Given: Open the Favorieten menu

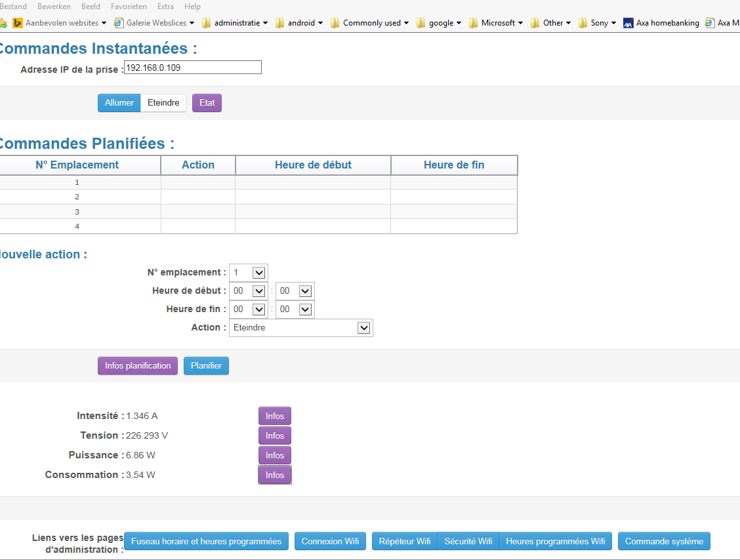Looking at the screenshot, I should [x=129, y=7].
